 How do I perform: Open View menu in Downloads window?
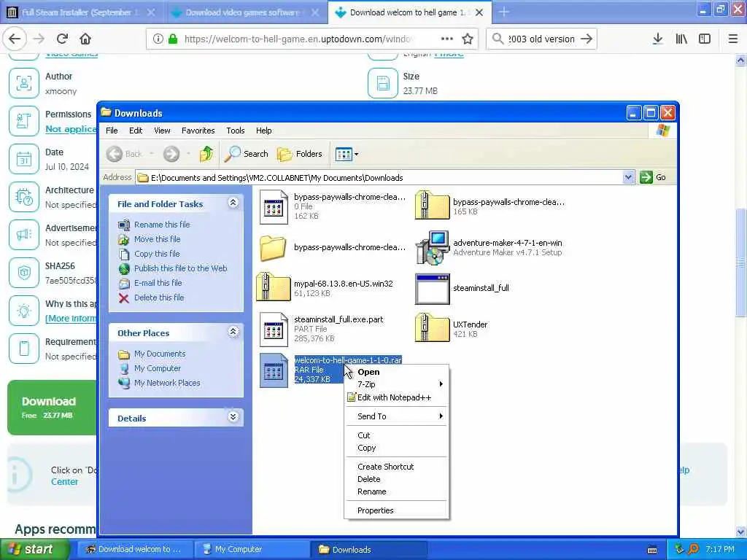pos(162,131)
